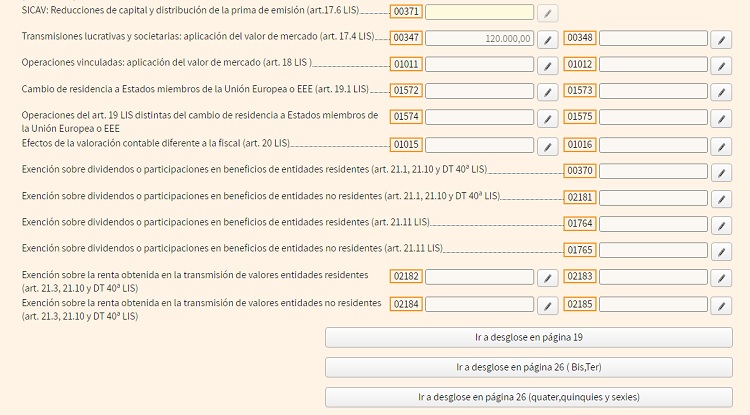Click the input field for box 02181
Image resolution: width=750 pixels, height=415 pixels.
click(653, 197)
